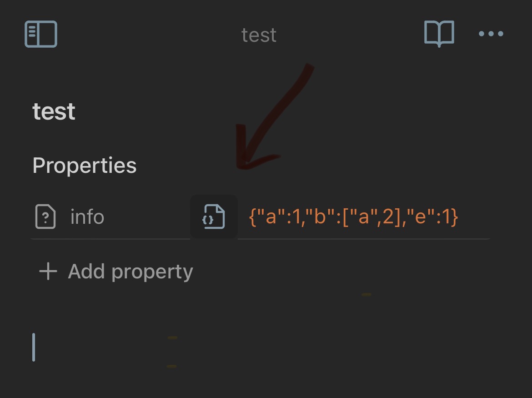Viewport: 532px width, 398px height.
Task: Collapse the Properties heading section
Action: coord(85,165)
